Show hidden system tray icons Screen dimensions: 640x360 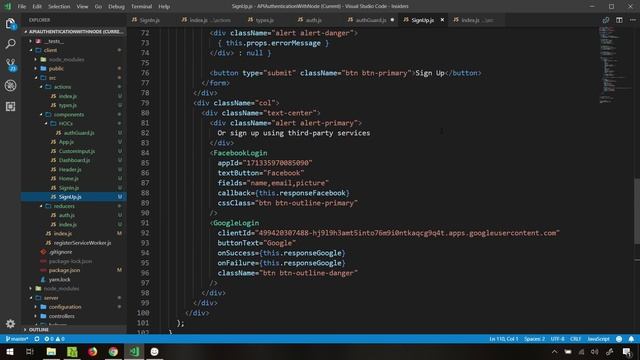(x=554, y=352)
